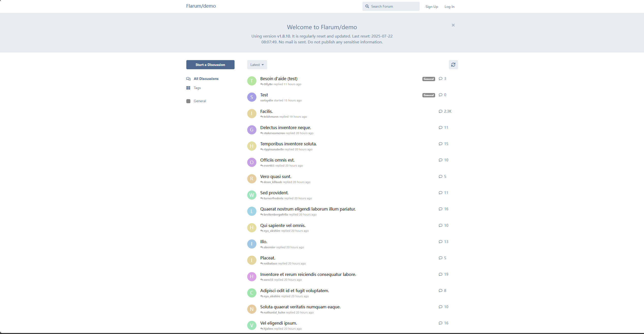Open Qui sapiente vel omnis. discussion
Viewport: 644px width, 334px height.
point(283,225)
